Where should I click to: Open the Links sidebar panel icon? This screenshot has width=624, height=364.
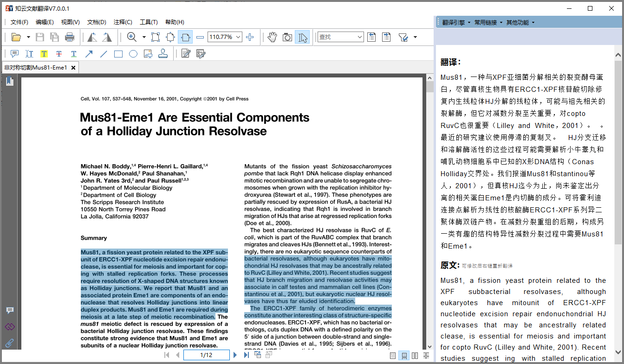pos(10,327)
